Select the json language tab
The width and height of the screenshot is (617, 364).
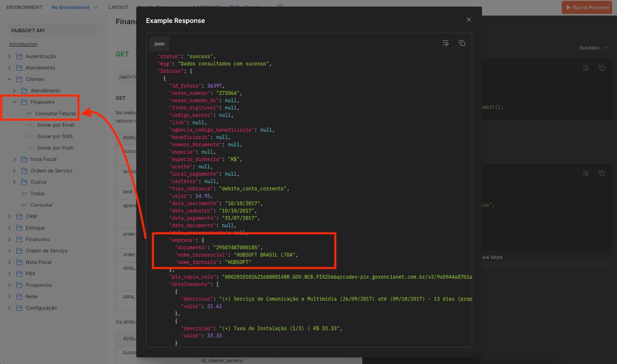160,43
